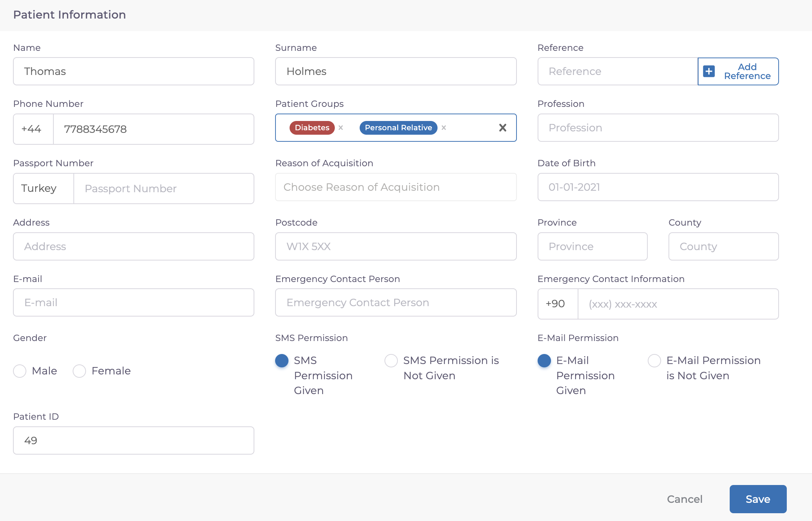Open the +44 phone country code selector
Viewport: 812px width, 521px height.
tap(33, 129)
